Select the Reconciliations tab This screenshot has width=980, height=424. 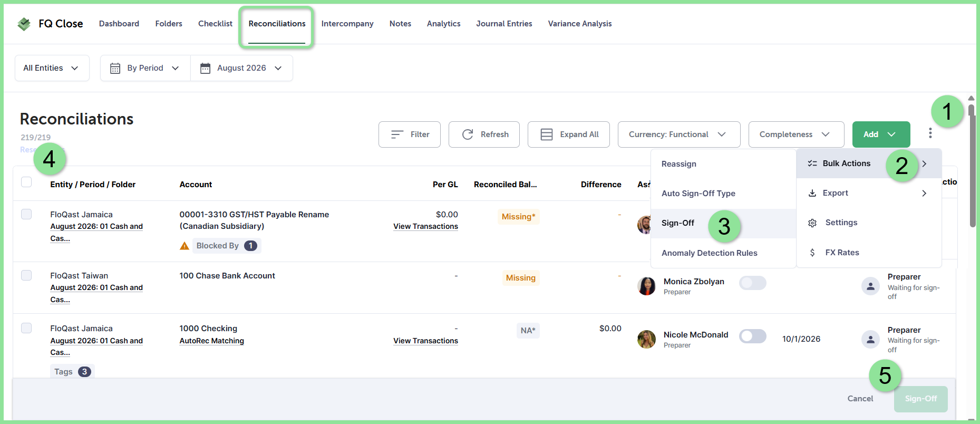pyautogui.click(x=277, y=24)
